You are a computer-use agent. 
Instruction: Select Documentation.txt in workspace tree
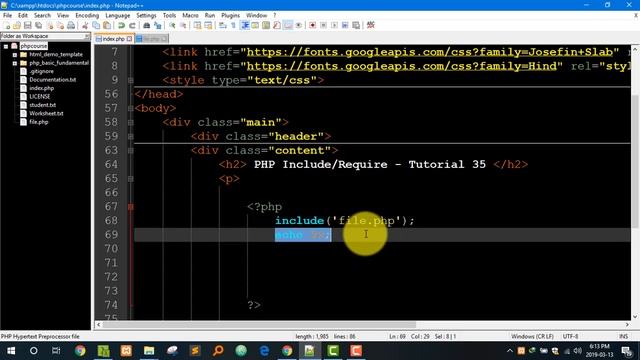52,80
